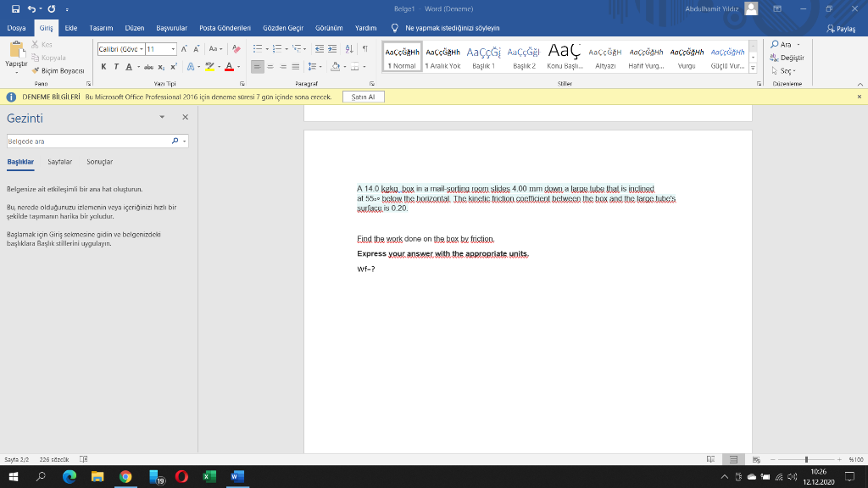Dismiss the DENEME BİLGİLERİ notification bar

(860, 97)
